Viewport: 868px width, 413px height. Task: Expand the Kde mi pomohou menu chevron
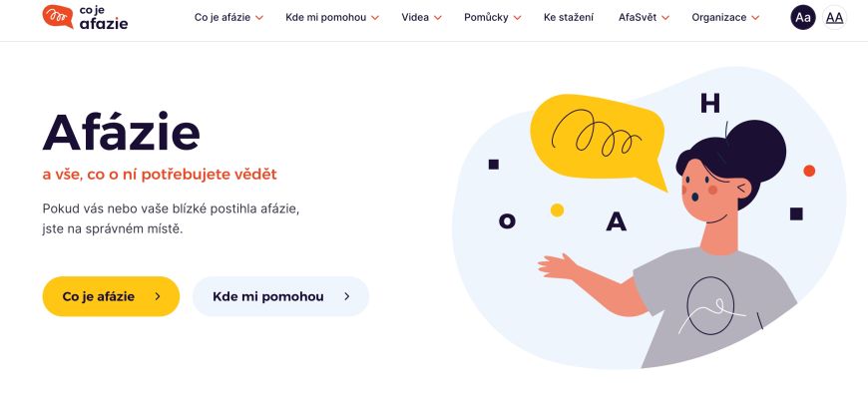click(x=375, y=18)
